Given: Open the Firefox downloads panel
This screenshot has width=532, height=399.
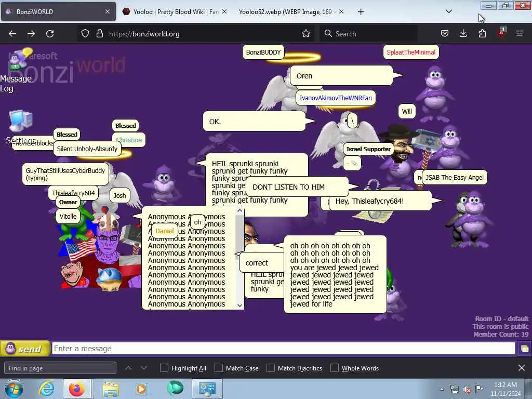Looking at the screenshot, I should [463, 33].
